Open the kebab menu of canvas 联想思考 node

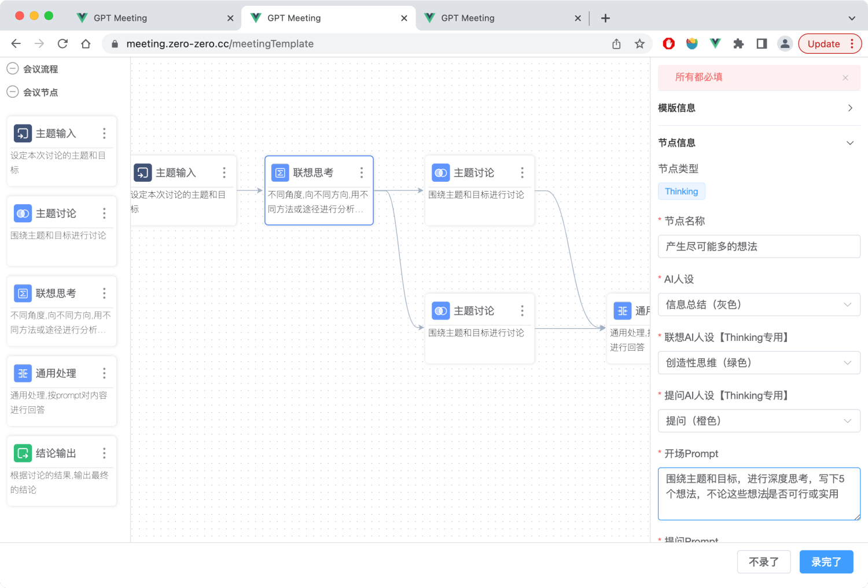click(x=361, y=172)
